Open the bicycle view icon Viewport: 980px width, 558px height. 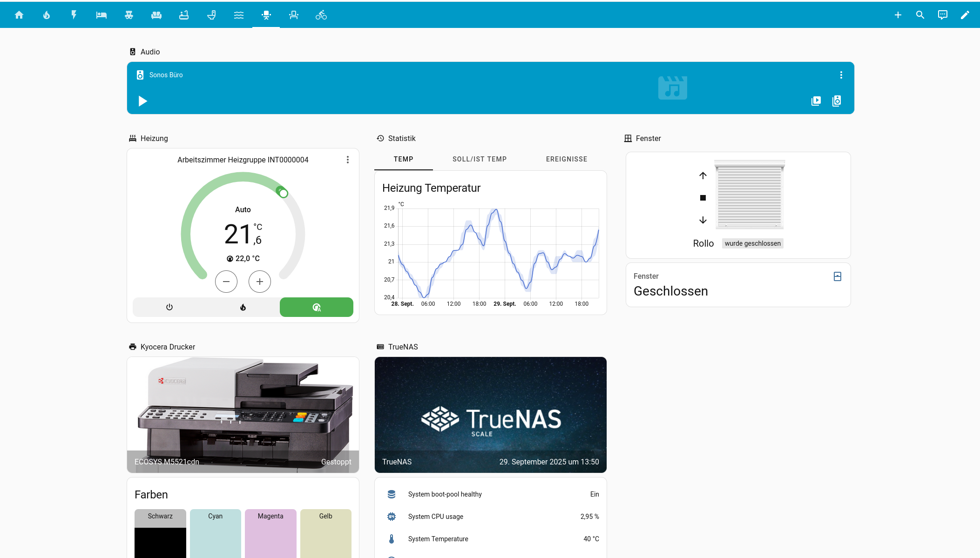click(x=321, y=15)
